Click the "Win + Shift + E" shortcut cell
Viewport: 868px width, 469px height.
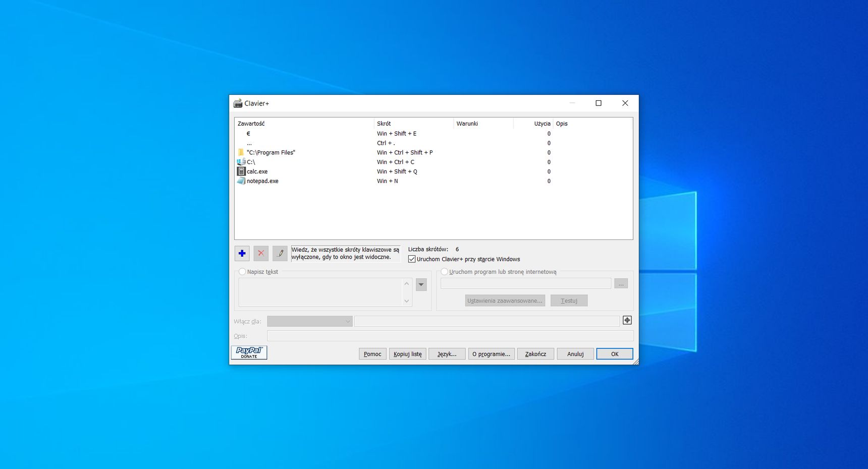(x=397, y=134)
